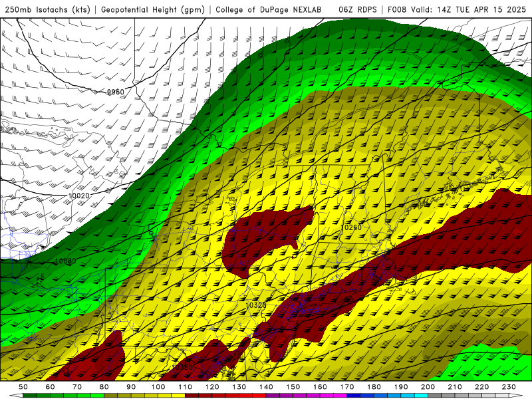The width and height of the screenshot is (532, 399).
Task: Click the 190 label on the color scale
Action: (401, 387)
